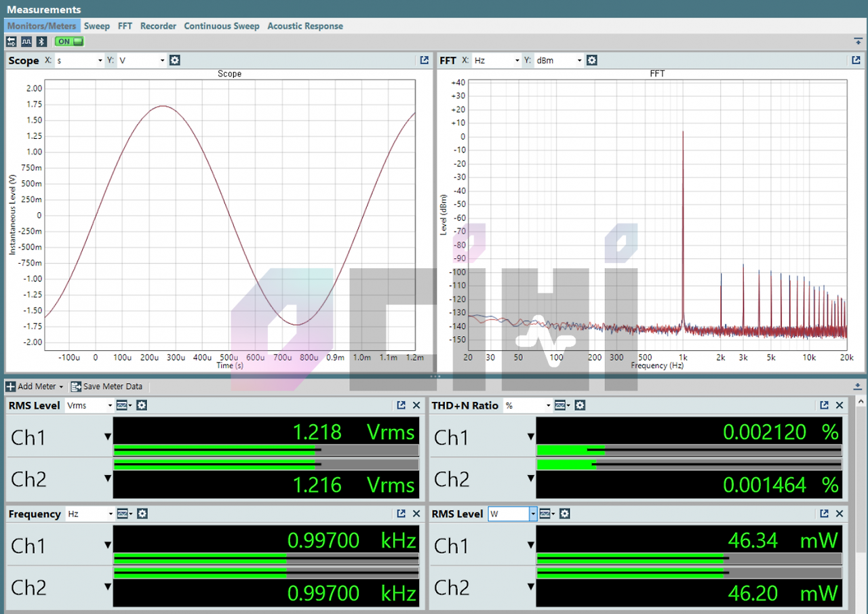
Task: Close the W RMS Level meter
Action: (x=840, y=514)
